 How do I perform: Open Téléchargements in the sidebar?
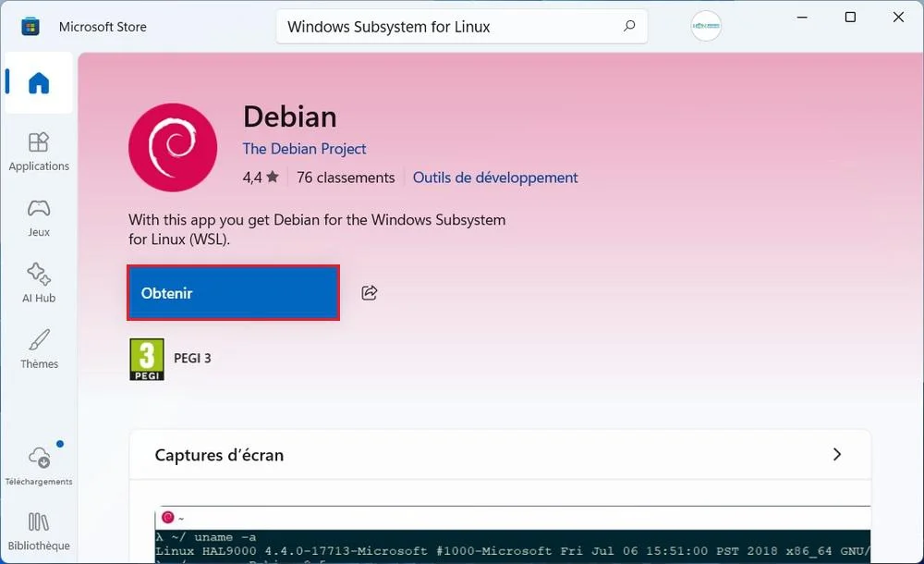[39, 465]
